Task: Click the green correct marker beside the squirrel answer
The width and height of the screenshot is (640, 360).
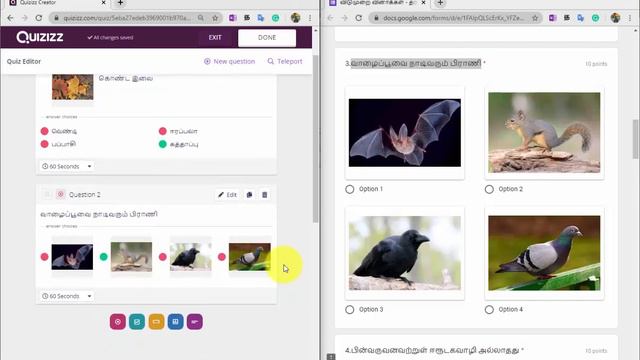Action: click(104, 257)
